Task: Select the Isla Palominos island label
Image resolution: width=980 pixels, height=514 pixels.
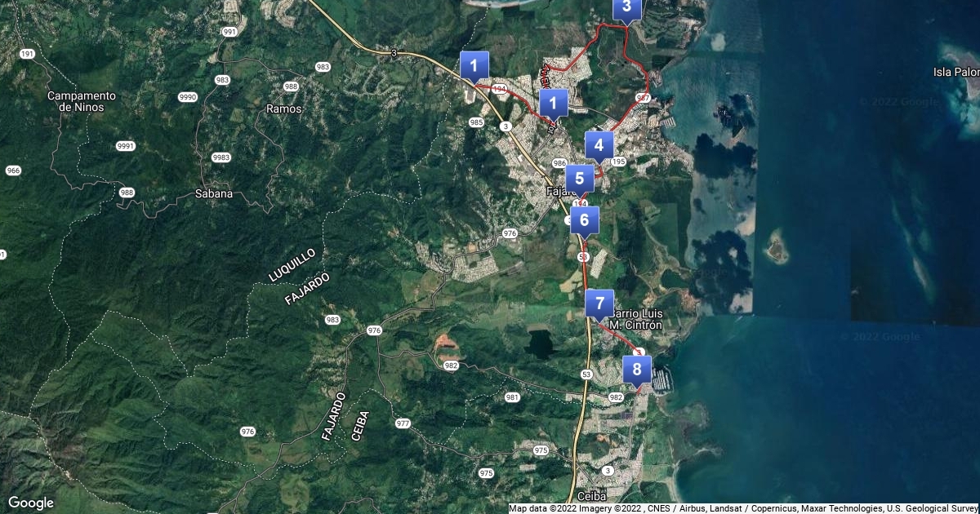Action: pos(955,72)
